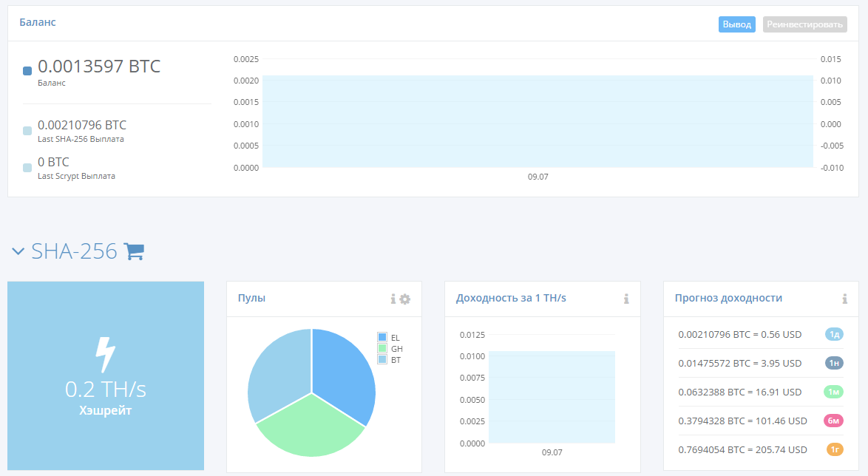The height and width of the screenshot is (476, 868).
Task: Toggle Last Scrypt Выплата legend swatch
Action: pos(27,168)
